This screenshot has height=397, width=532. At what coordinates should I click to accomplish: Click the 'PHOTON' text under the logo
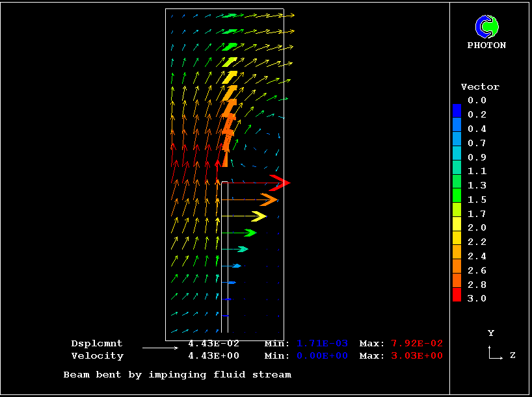(486, 45)
